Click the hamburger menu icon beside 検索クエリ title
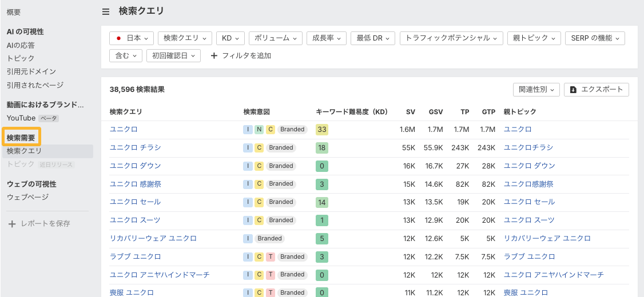 click(106, 11)
